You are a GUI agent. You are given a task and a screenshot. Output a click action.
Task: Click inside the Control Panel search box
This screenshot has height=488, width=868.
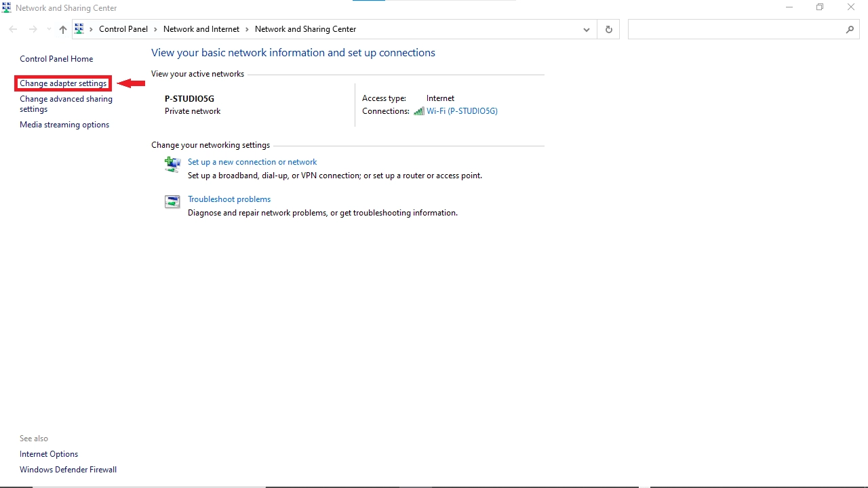[x=736, y=29]
